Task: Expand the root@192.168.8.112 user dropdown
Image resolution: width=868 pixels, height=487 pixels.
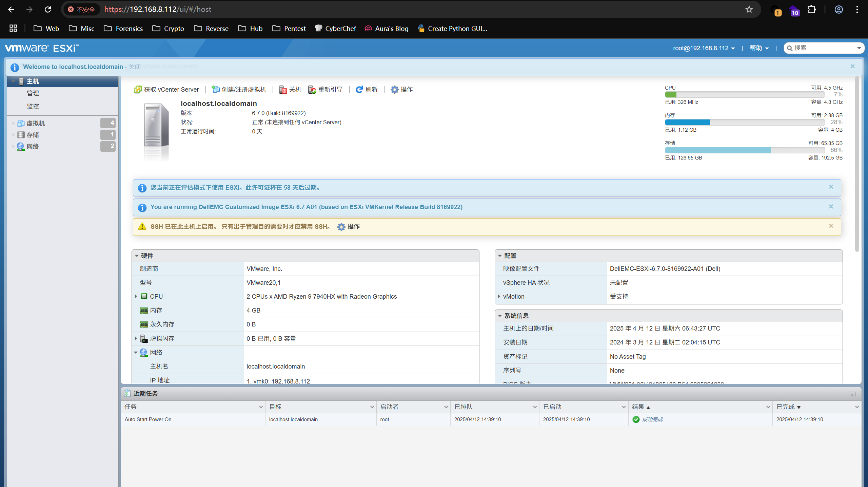Action: click(704, 48)
